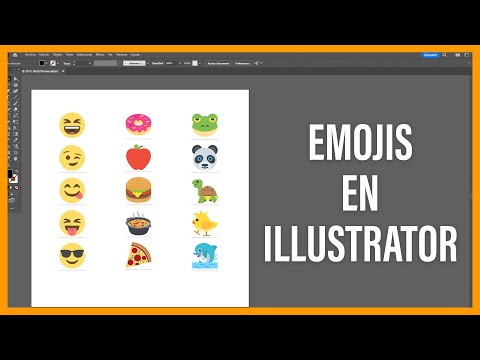The width and height of the screenshot is (480, 360).
Task: Click the black fill swatch in control bar
Action: click(x=42, y=63)
